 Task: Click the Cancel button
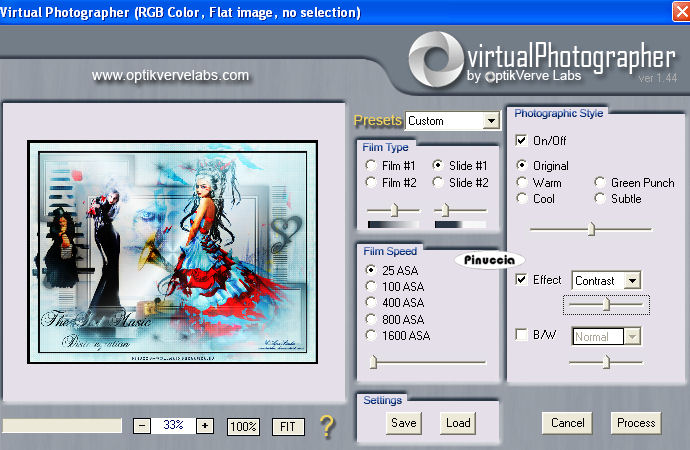(567, 423)
